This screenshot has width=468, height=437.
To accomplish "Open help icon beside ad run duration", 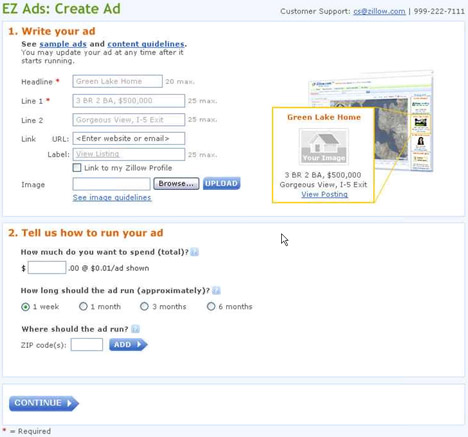I will [x=216, y=290].
